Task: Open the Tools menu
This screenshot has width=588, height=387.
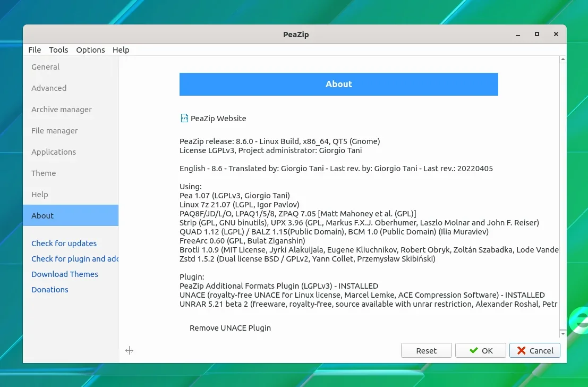Action: click(x=58, y=50)
